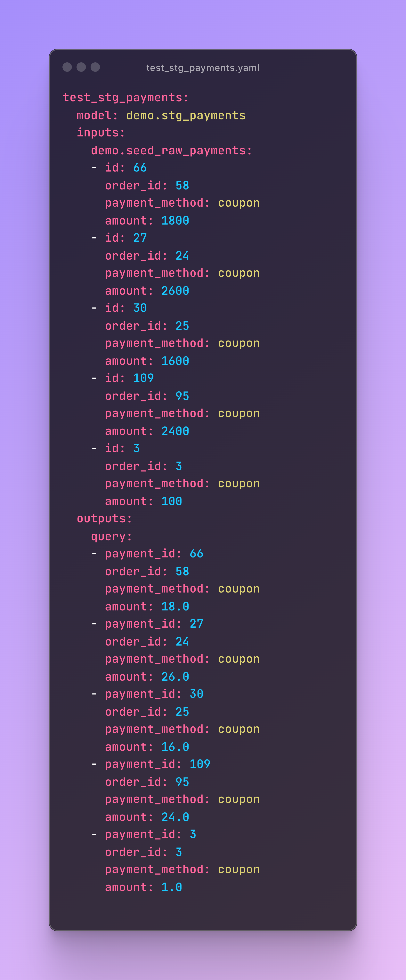Click the payment_id value 109

(x=200, y=764)
